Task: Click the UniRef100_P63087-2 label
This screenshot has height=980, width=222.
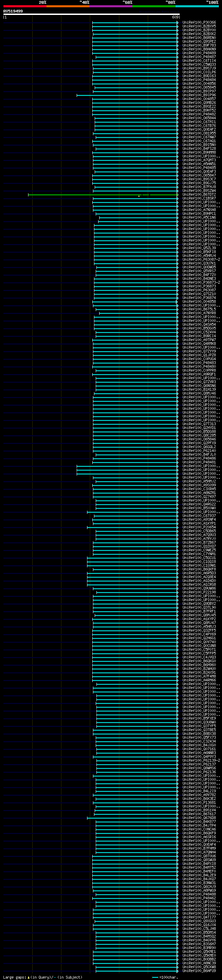Action: coord(201,259)
